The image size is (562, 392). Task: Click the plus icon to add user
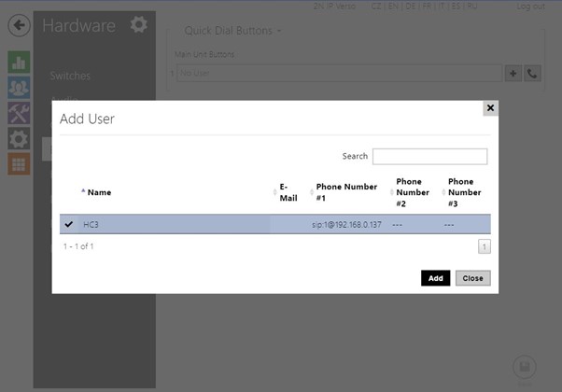point(513,73)
